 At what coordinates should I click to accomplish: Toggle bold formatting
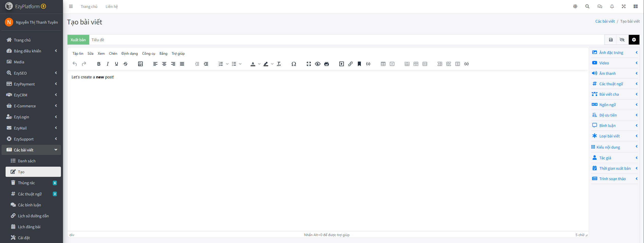(x=99, y=64)
